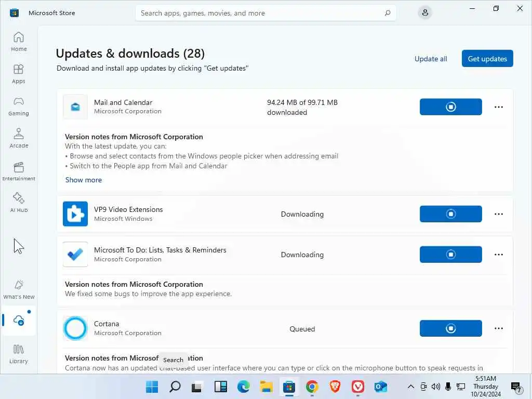The width and height of the screenshot is (532, 399).
Task: Click Microsoft Store taskbar icon
Action: [289, 387]
